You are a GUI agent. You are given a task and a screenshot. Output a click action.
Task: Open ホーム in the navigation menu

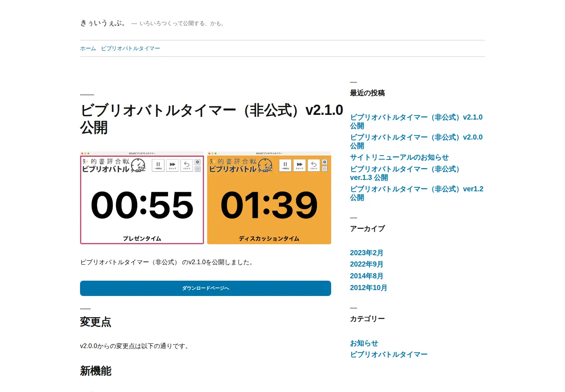(x=88, y=49)
